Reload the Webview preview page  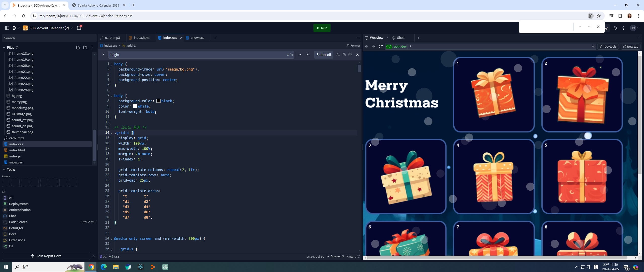(381, 47)
